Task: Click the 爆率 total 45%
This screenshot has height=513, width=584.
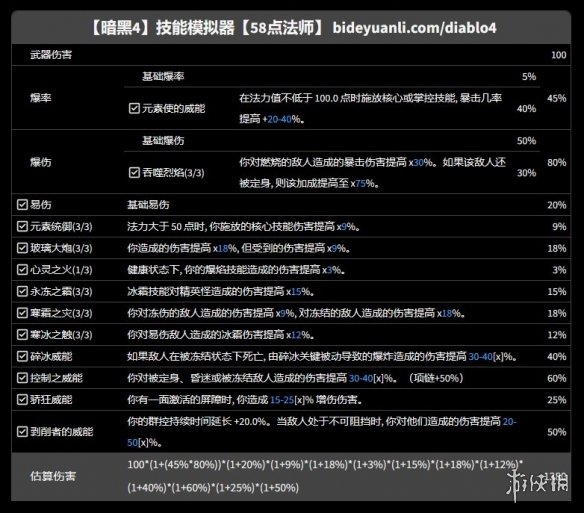Action: click(557, 98)
